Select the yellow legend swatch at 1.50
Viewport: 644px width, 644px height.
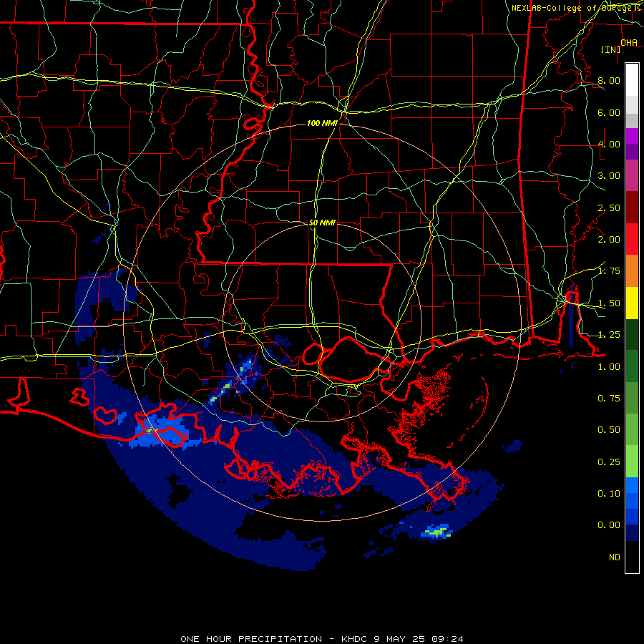[632, 303]
